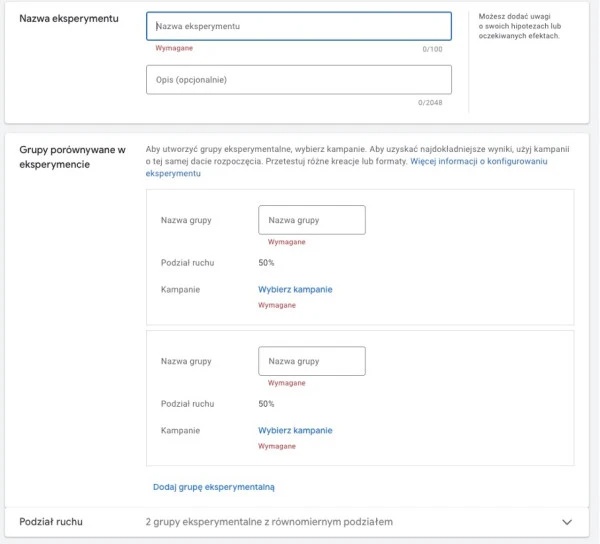Click the collapsed Podział ruchu section title
Screen dimensions: 600x544
click(51, 522)
